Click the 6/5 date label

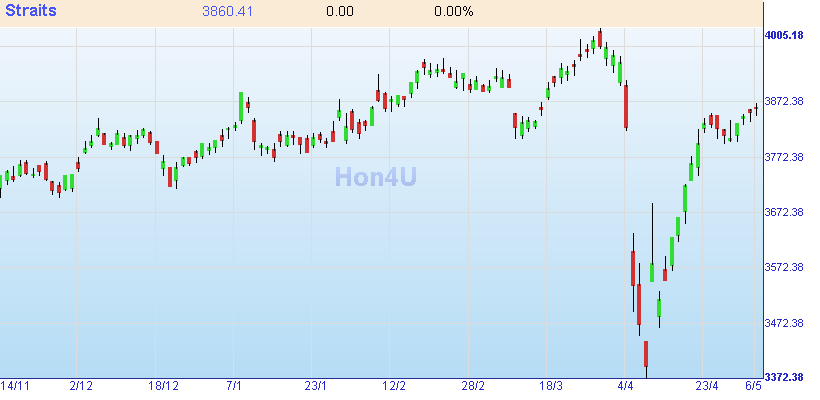(x=753, y=386)
